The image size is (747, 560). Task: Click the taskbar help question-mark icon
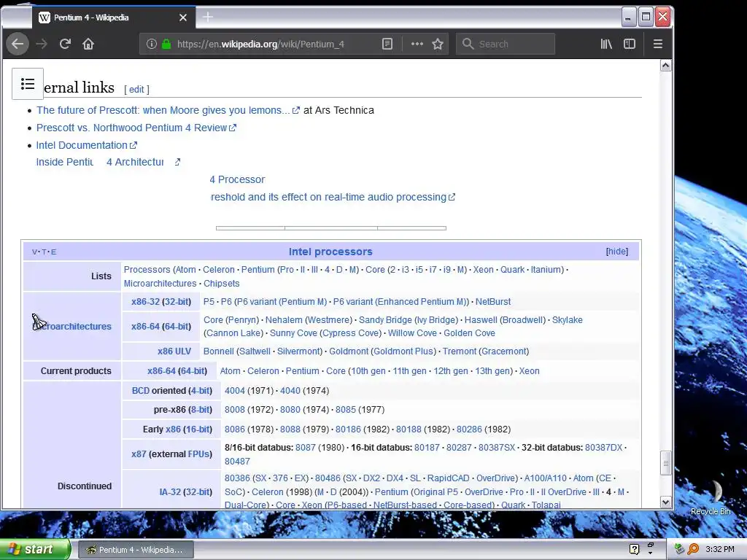634,549
